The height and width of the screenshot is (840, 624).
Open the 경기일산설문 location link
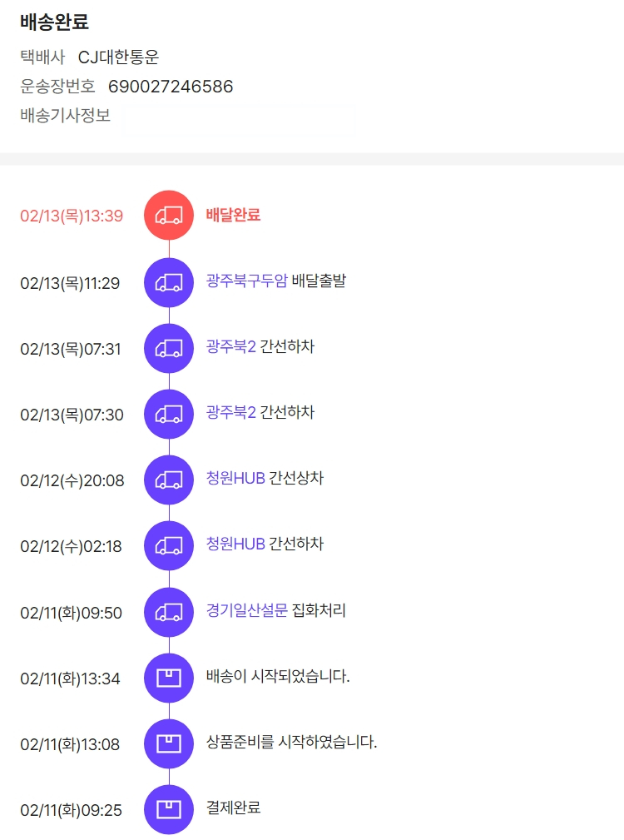point(247,610)
